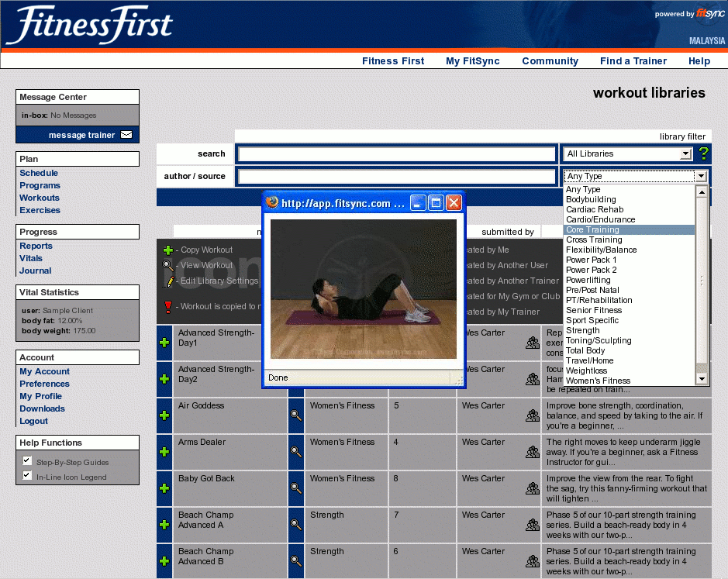Log out using the Logout link
Screen dimensions: 728x579
click(33, 421)
